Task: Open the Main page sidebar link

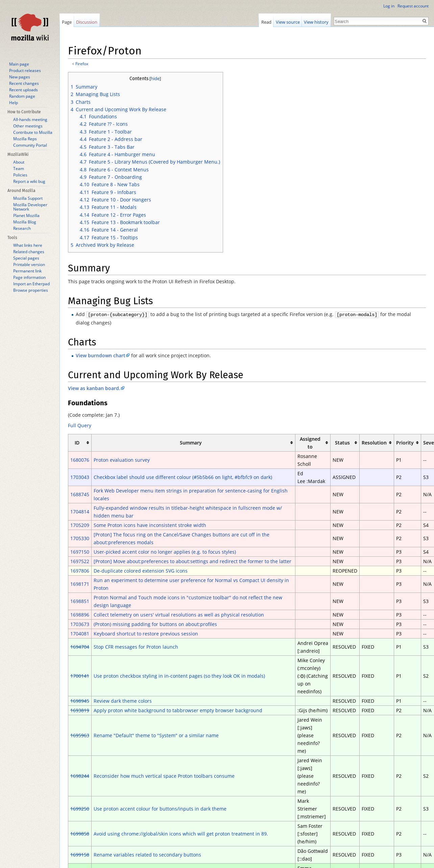Action: coord(19,64)
